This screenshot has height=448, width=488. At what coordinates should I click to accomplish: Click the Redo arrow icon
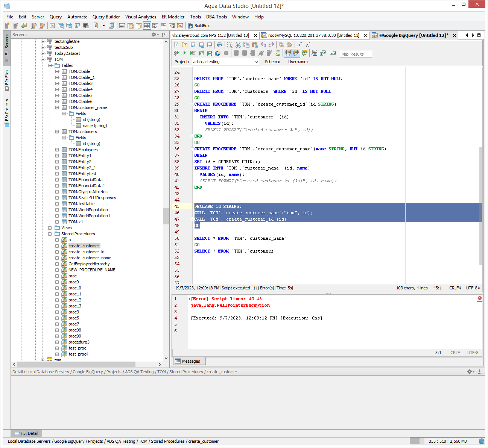(x=271, y=45)
